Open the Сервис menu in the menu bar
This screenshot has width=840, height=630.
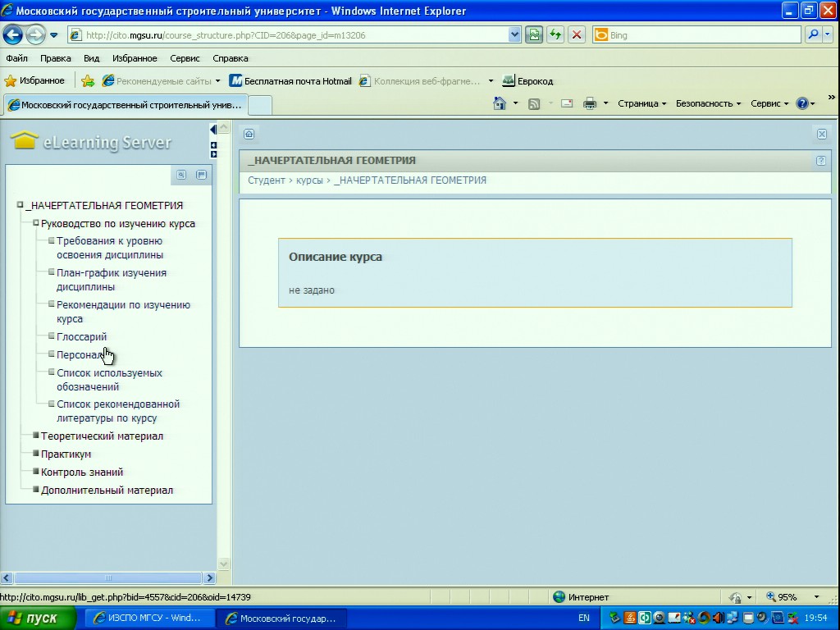click(185, 58)
